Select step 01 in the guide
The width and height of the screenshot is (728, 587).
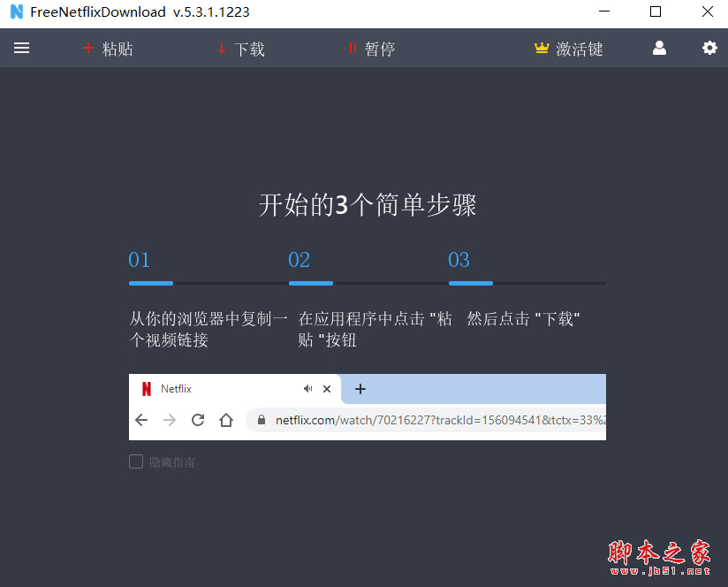[x=140, y=260]
